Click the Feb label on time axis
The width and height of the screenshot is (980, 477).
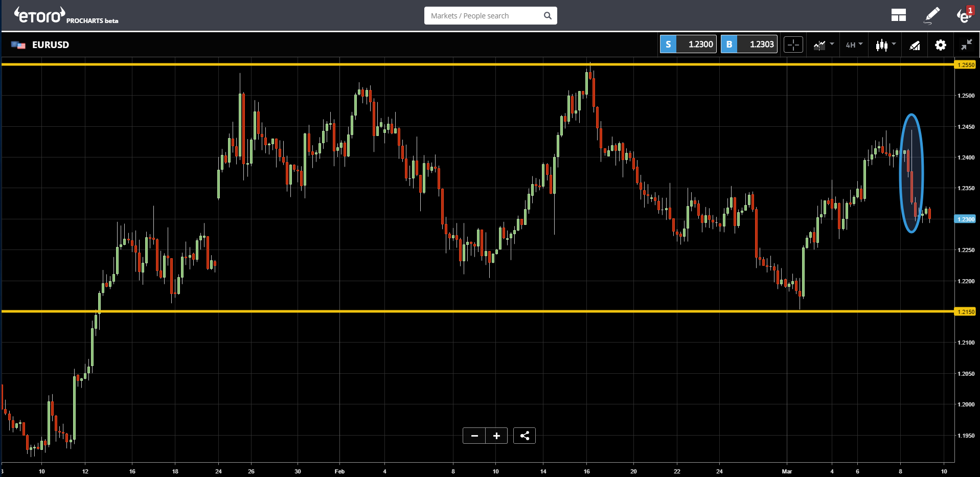click(339, 471)
